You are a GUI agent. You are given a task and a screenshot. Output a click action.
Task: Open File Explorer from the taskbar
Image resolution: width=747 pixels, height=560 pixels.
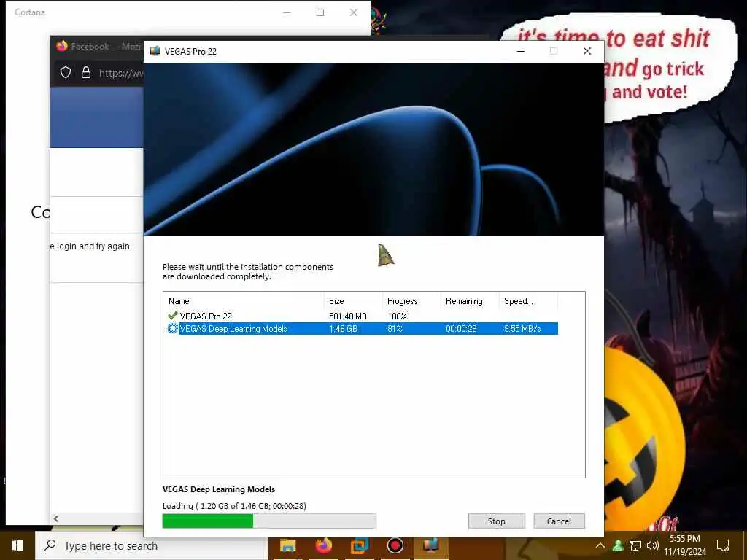point(287,545)
